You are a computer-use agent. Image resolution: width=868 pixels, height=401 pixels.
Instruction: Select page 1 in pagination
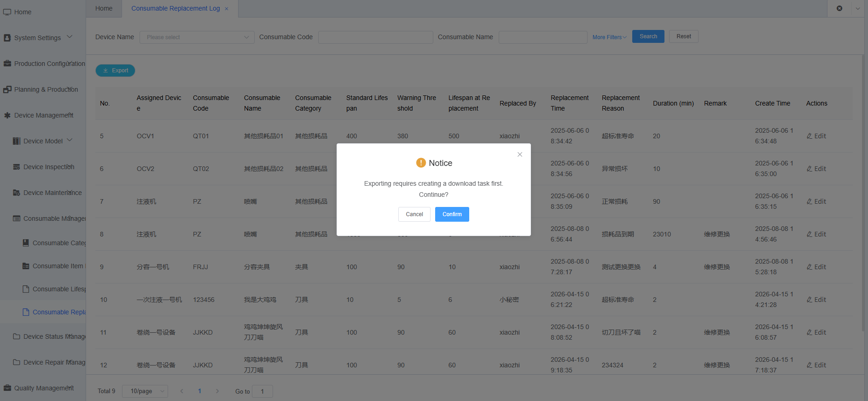(199, 391)
